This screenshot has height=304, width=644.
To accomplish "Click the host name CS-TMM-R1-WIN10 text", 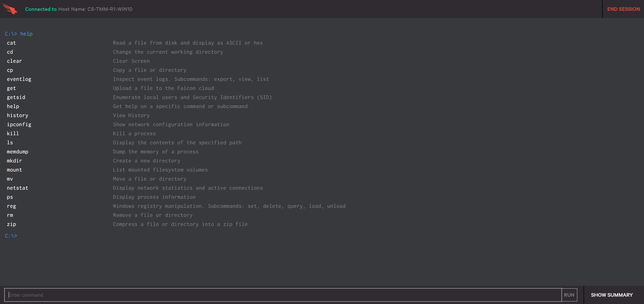I will point(110,9).
